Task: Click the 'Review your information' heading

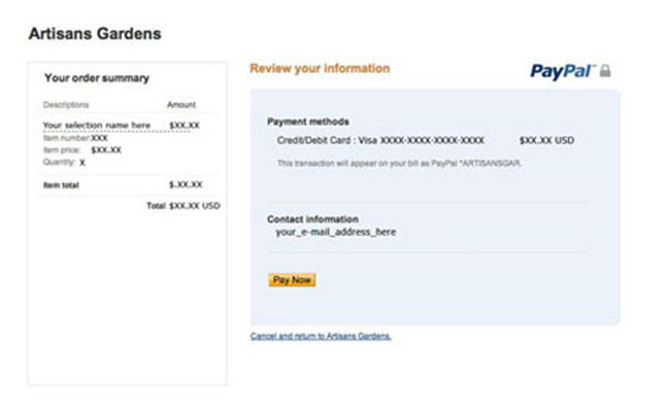Action: 319,69
